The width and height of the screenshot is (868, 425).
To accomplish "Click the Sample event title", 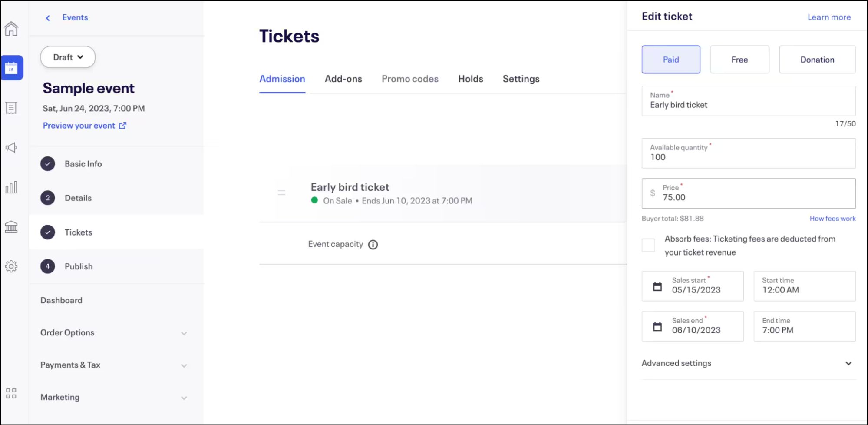I will tap(89, 88).
